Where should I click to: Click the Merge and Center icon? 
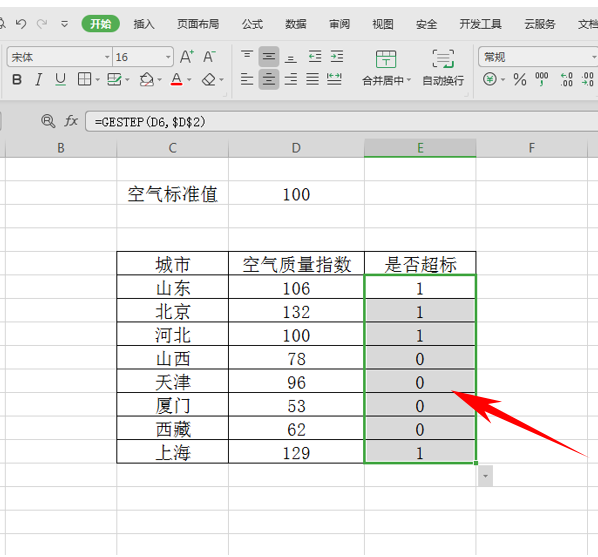click(386, 59)
